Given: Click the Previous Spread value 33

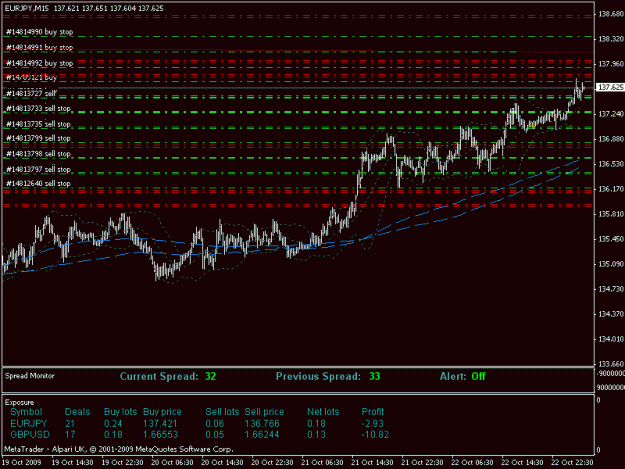Looking at the screenshot, I should coord(374,376).
